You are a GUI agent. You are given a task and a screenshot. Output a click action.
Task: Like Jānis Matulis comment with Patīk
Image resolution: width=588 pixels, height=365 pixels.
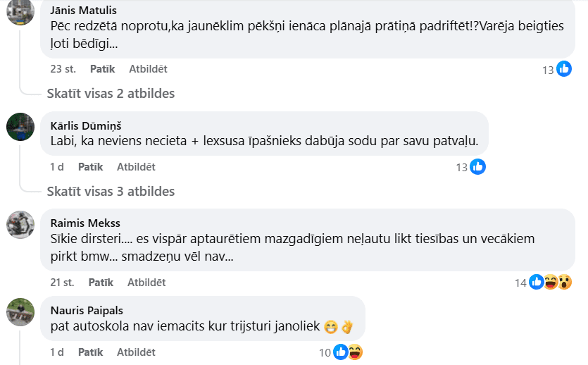(x=102, y=69)
